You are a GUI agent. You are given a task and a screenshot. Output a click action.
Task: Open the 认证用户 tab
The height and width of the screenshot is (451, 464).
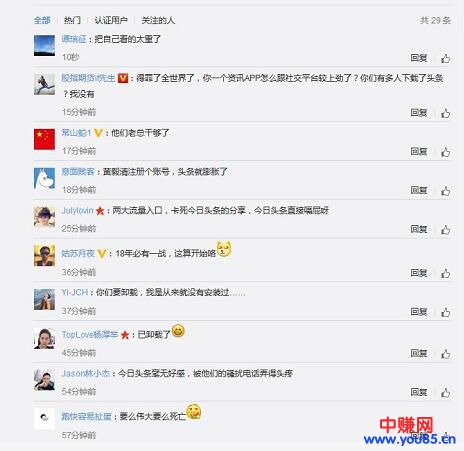click(111, 20)
